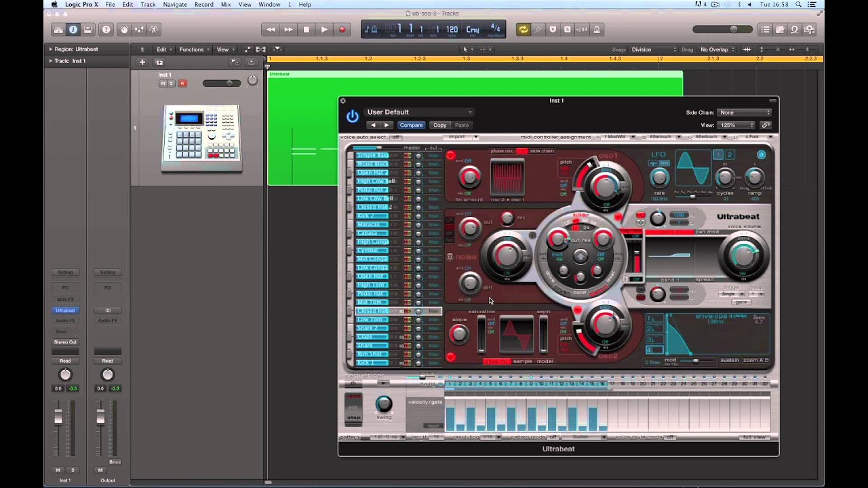The width and height of the screenshot is (868, 488).
Task: Click the Play transport button
Action: tap(324, 30)
